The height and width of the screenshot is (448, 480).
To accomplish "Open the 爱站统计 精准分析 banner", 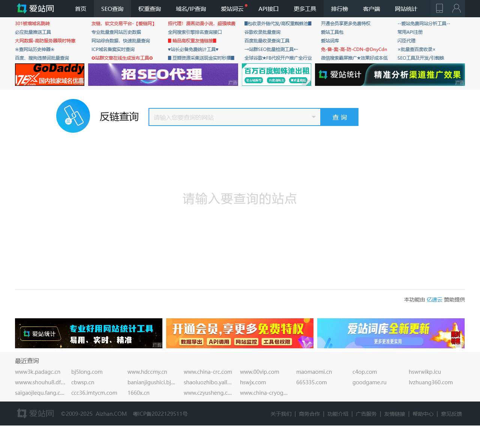I will point(390,75).
